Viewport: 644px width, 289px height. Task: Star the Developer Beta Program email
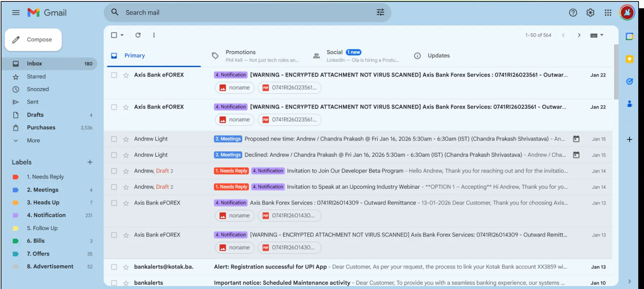[x=126, y=171]
